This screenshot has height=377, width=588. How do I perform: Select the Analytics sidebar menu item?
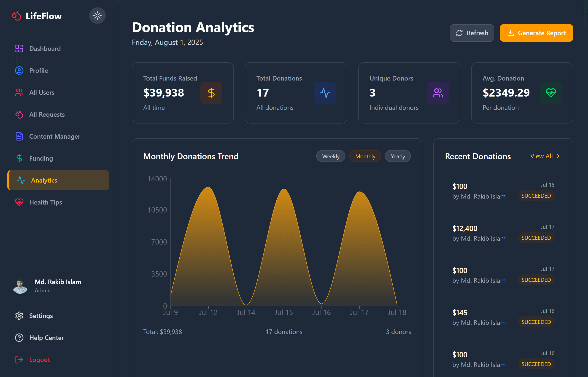tap(58, 180)
